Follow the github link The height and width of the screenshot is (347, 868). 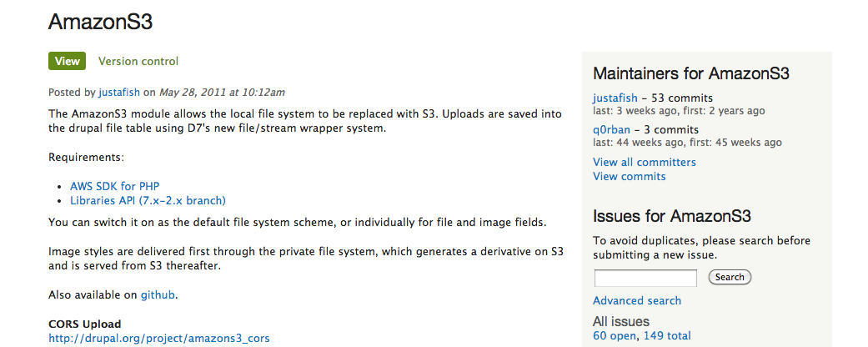(158, 295)
